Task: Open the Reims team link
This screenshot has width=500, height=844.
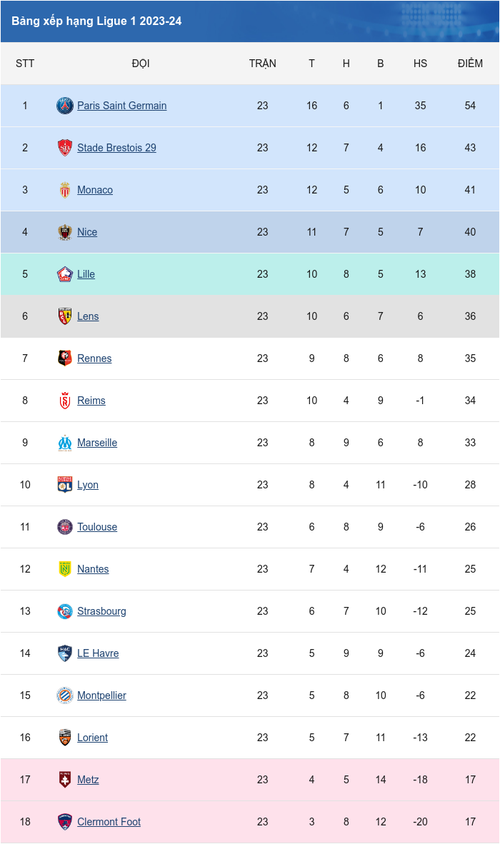Action: pos(91,400)
